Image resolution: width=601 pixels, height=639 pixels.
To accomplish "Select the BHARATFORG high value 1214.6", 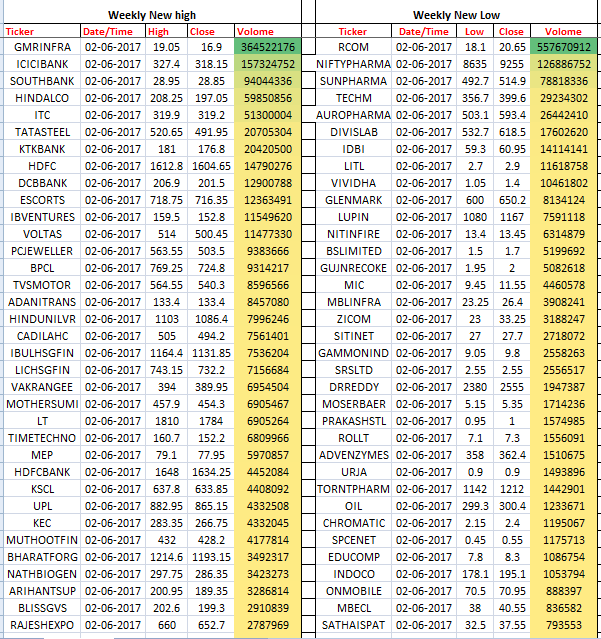I will (x=167, y=557).
